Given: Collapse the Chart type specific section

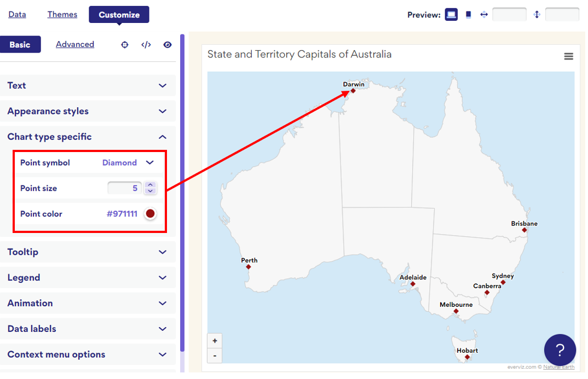Looking at the screenshot, I should (162, 137).
